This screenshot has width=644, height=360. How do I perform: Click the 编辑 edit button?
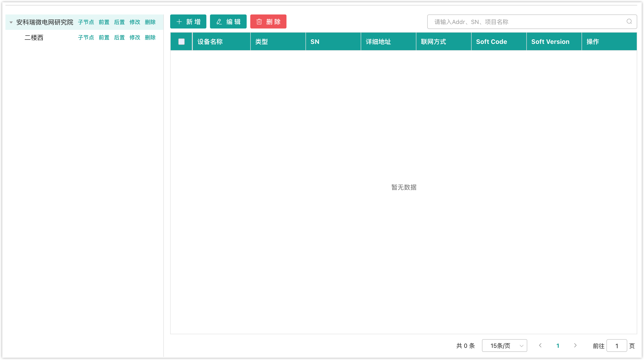pos(228,22)
